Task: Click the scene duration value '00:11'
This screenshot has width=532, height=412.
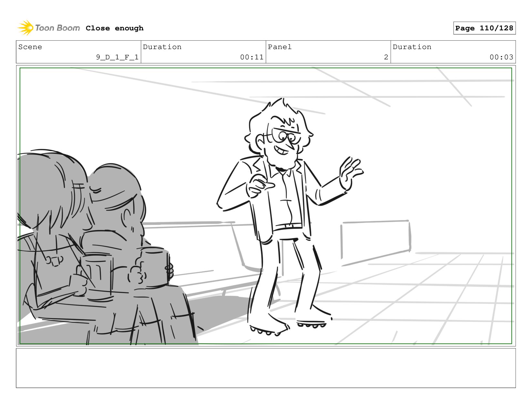Action: pyautogui.click(x=252, y=57)
